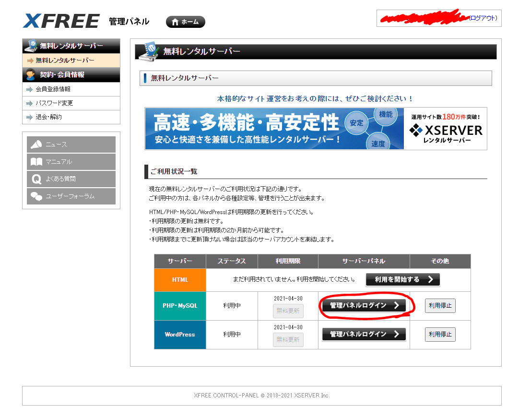Go to the ホーム home button

185,22
